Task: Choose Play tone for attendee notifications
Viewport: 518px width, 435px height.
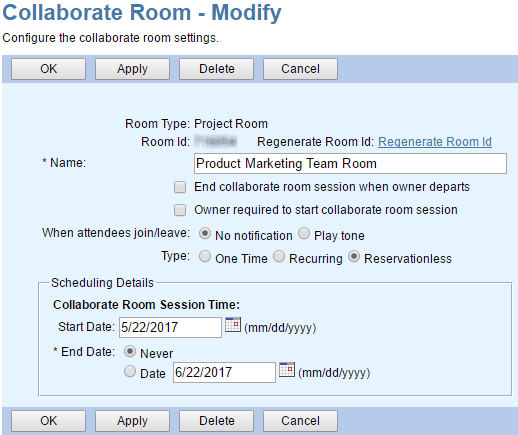Action: (x=304, y=233)
